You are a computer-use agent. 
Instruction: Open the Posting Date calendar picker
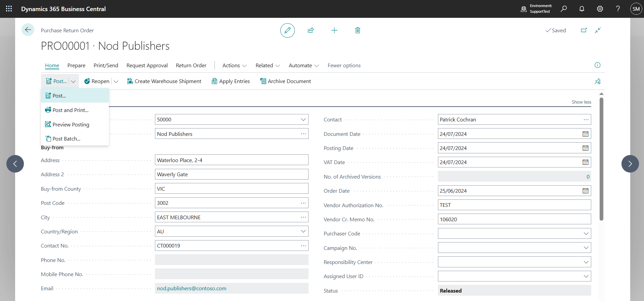pyautogui.click(x=586, y=148)
